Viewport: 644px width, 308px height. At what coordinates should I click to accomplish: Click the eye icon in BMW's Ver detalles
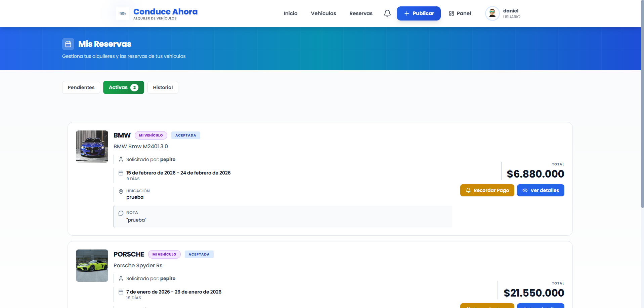pyautogui.click(x=525, y=190)
